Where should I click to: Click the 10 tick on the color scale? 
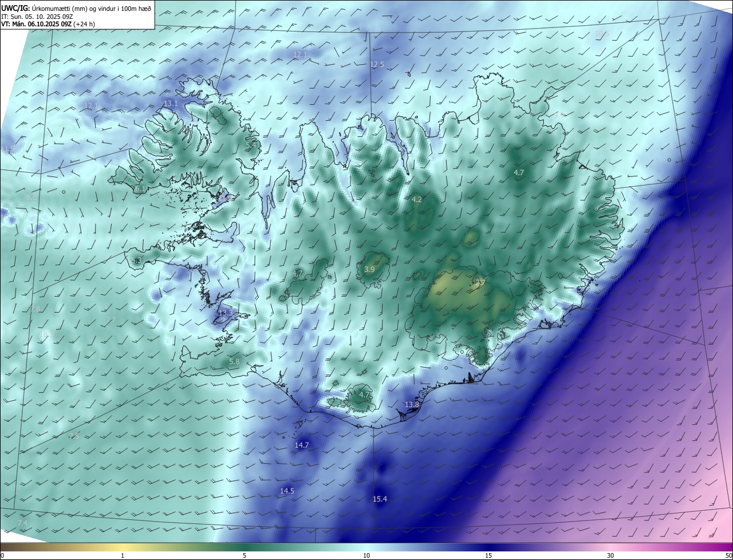(x=366, y=556)
